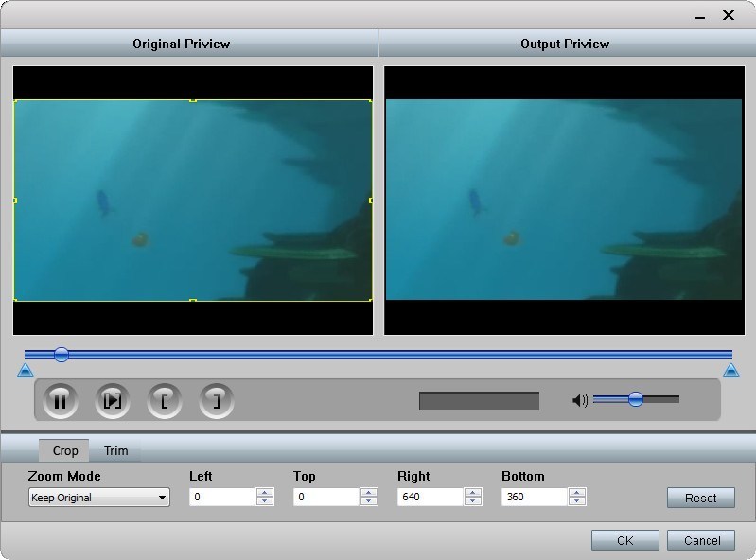Click the Original Priview header
The image size is (756, 560).
(182, 44)
